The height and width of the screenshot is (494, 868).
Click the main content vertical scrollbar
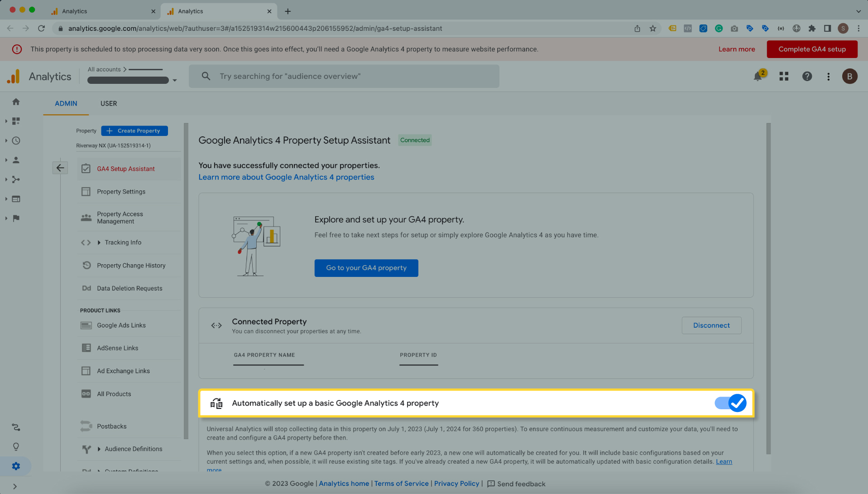(x=768, y=289)
